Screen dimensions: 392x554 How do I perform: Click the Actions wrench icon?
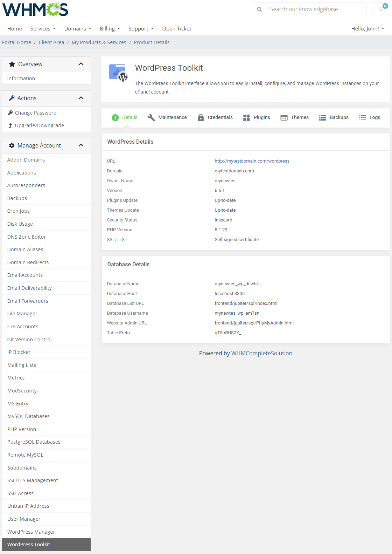12,98
